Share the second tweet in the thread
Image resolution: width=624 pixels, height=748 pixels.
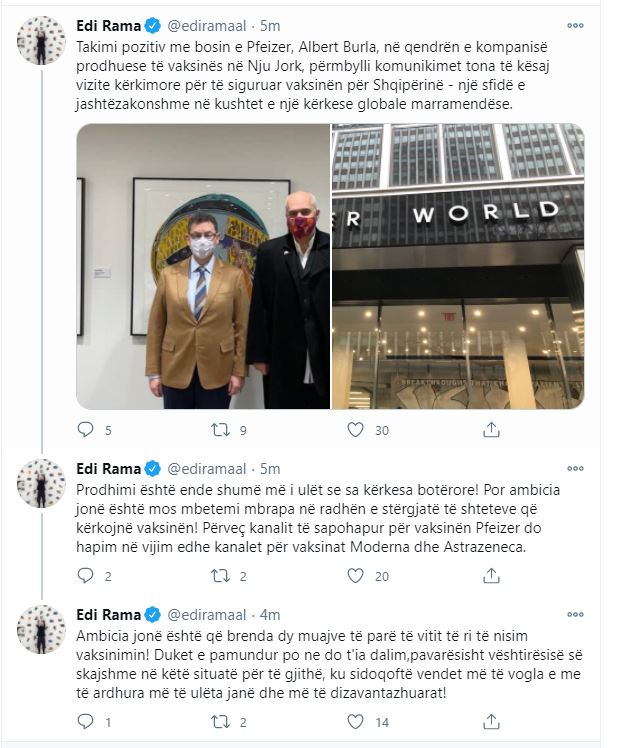click(491, 576)
